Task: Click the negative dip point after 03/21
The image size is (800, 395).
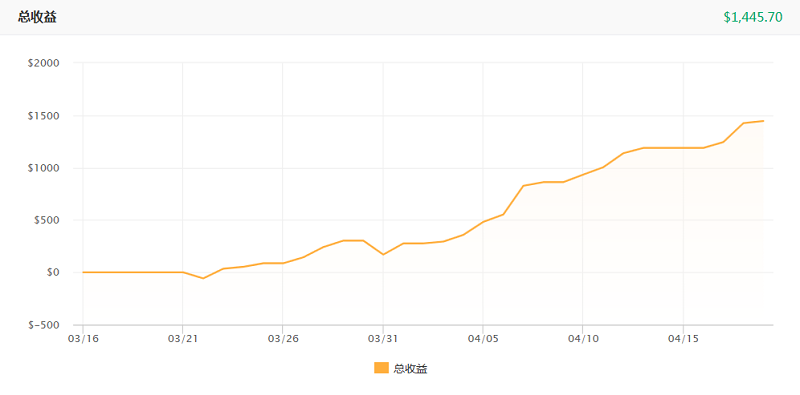Action: [x=203, y=278]
